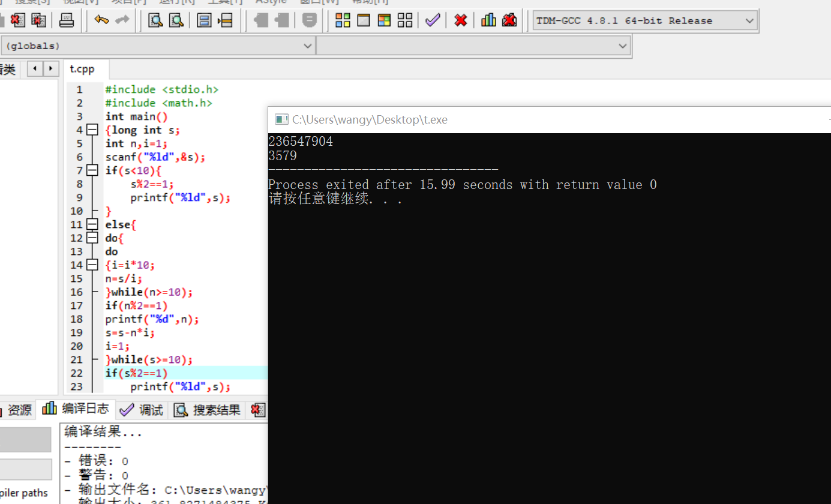Click the Go to line toolbar icon
The height and width of the screenshot is (504, 831).
click(x=225, y=20)
